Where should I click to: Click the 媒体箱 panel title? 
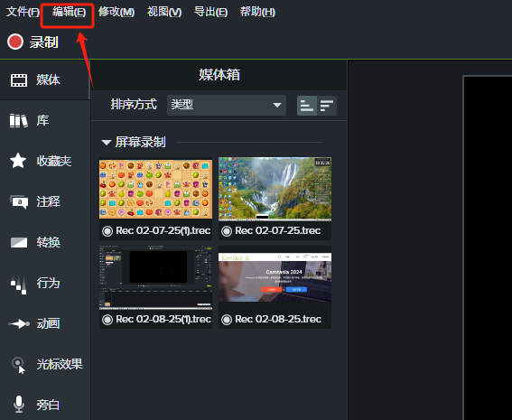tap(219, 75)
